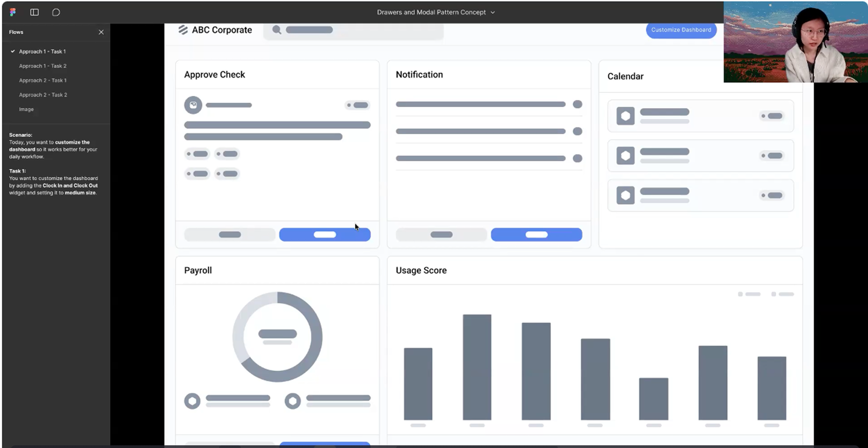This screenshot has height=448, width=868.
Task: Click the Customize Dashboard button
Action: coord(681,30)
